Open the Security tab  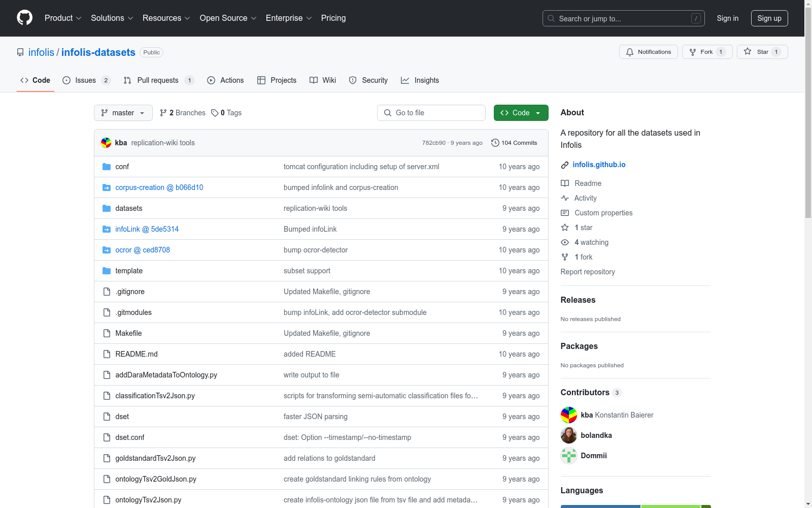tap(368, 80)
